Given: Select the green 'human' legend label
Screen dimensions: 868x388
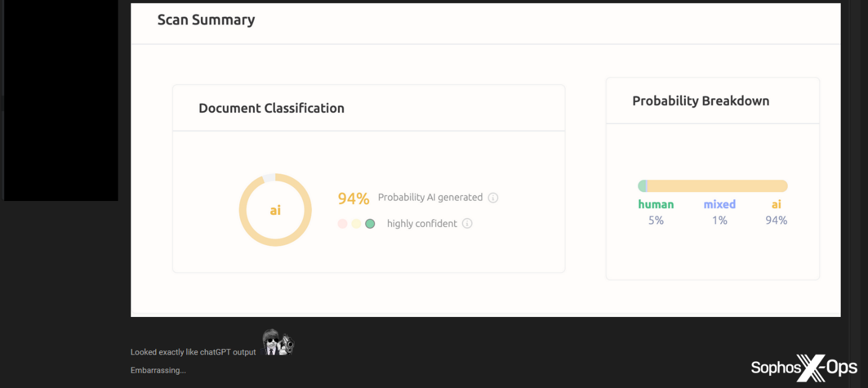Looking at the screenshot, I should pos(656,204).
